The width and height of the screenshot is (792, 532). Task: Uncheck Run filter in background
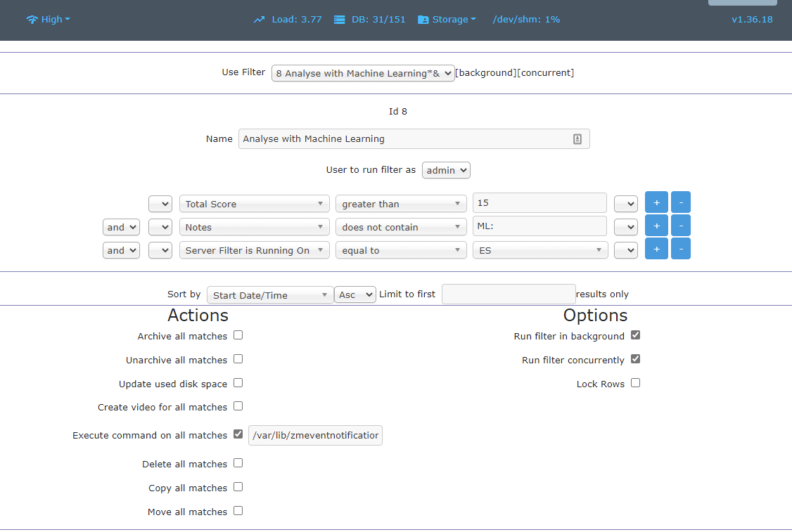(635, 335)
